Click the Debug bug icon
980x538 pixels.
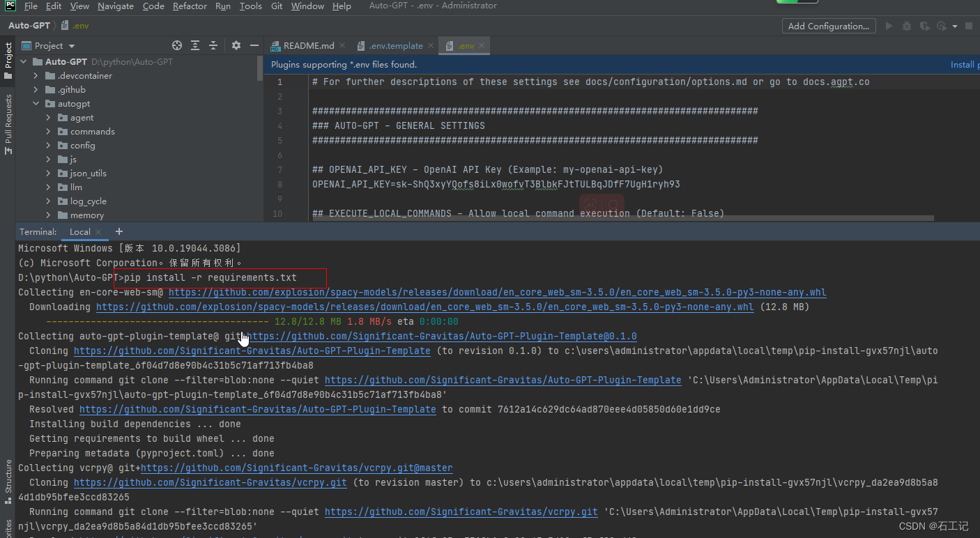(x=906, y=26)
